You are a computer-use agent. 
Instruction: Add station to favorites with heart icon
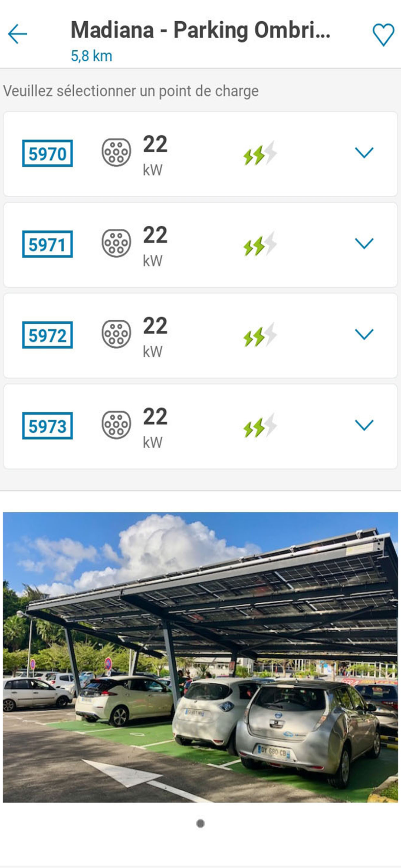click(x=383, y=35)
